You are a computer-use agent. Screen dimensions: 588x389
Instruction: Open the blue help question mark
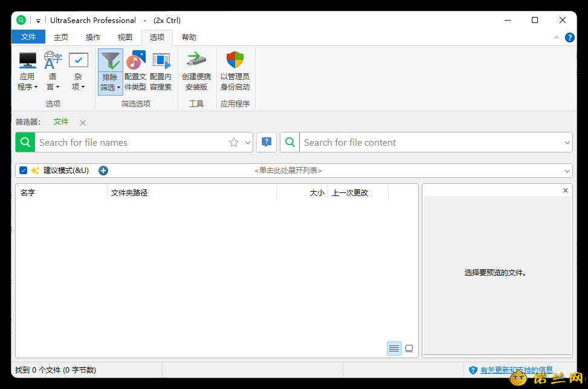[x=569, y=38]
